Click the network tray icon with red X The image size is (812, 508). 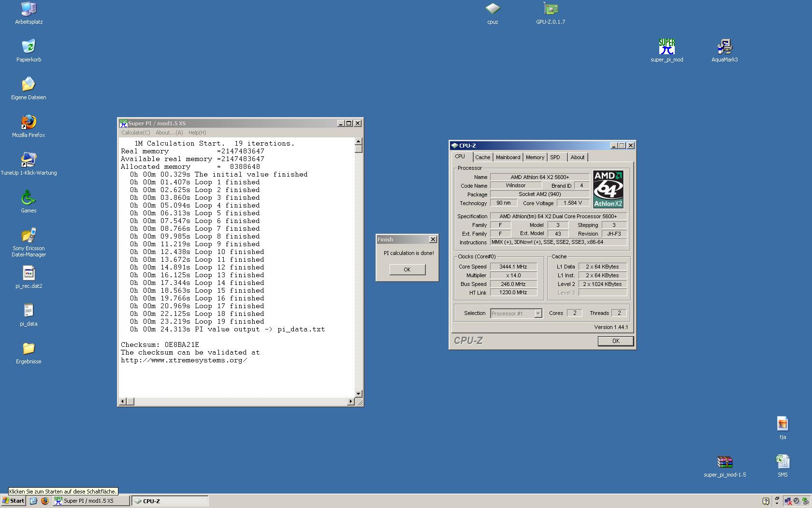coord(788,501)
